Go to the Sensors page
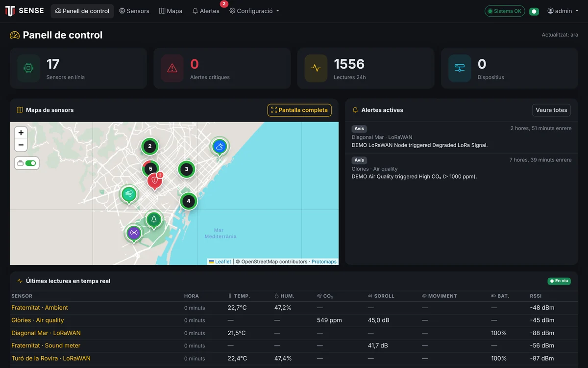Image resolution: width=588 pixels, height=368 pixels. [x=134, y=11]
